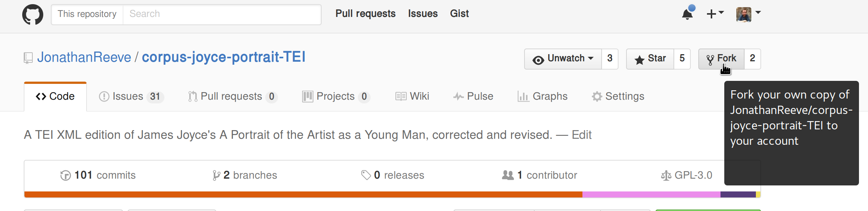Open repository Settings gear tab
Screen dimensions: 868x211
[x=618, y=97]
